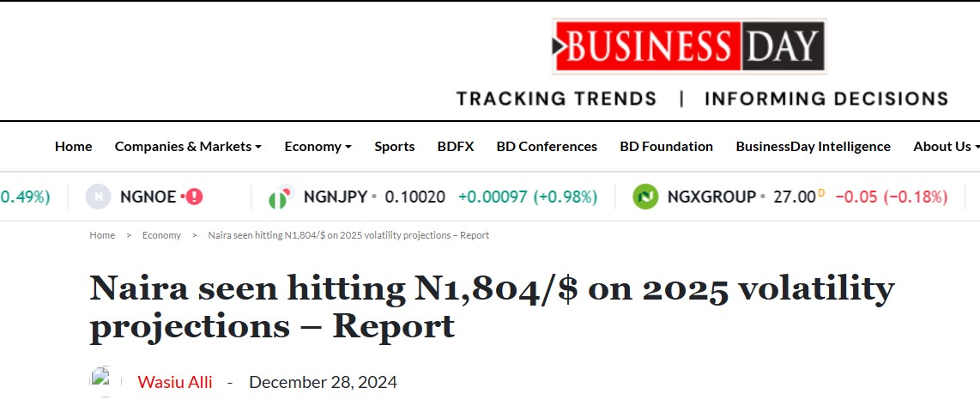The width and height of the screenshot is (980, 406).
Task: Click Wasiu Alli's author avatar
Action: coord(102,381)
